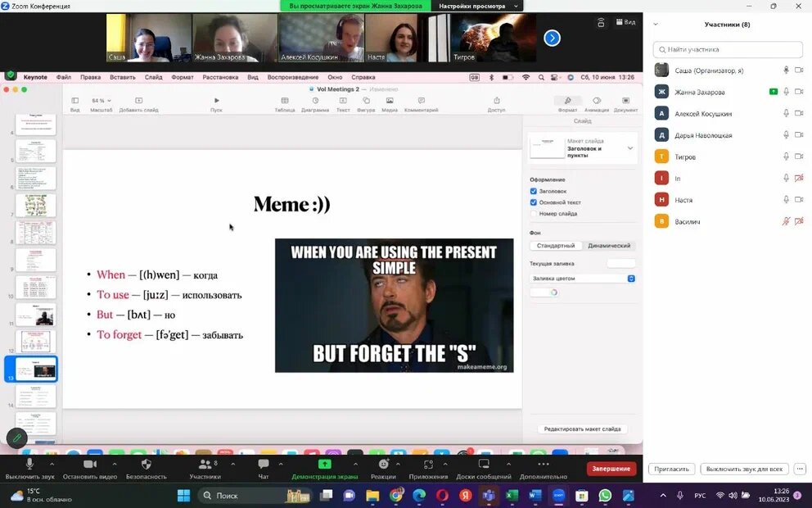Image resolution: width=812 pixels, height=508 pixels.
Task: Open Windows Start button on taskbar
Action: coord(183,496)
